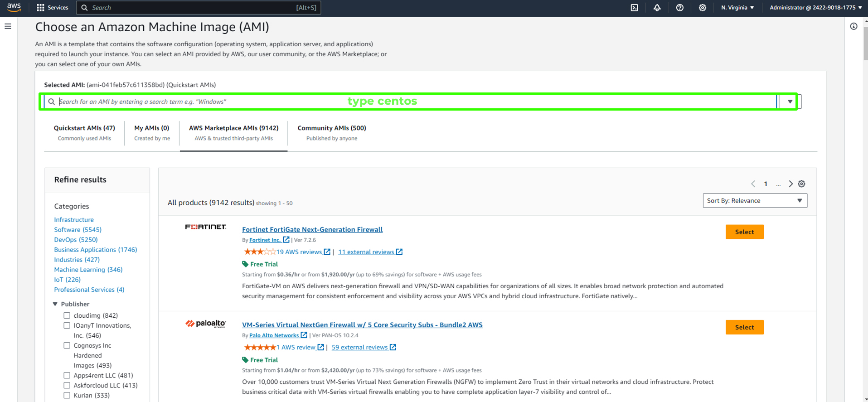868x402 pixels.
Task: Check the Apps4rent LLC publisher checkbox
Action: coord(67,375)
